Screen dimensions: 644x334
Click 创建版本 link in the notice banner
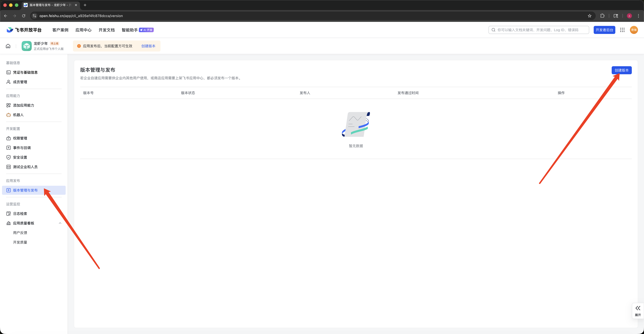click(148, 46)
